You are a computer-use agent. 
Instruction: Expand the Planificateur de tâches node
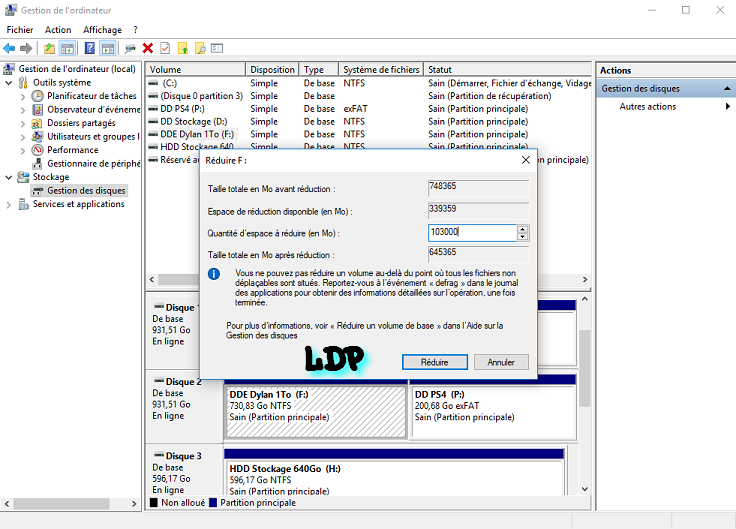(23, 97)
